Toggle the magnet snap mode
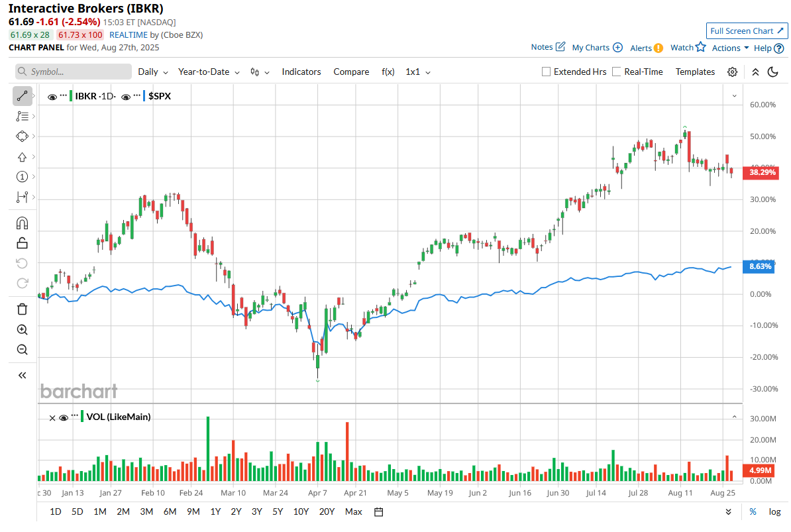 [23, 223]
